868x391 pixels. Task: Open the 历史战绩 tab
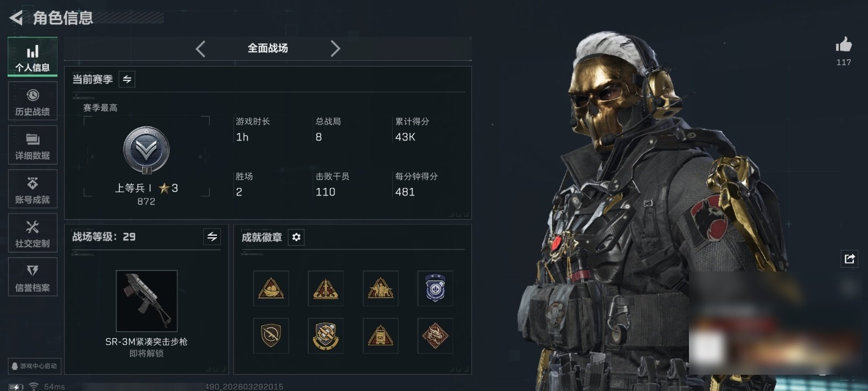pyautogui.click(x=33, y=102)
